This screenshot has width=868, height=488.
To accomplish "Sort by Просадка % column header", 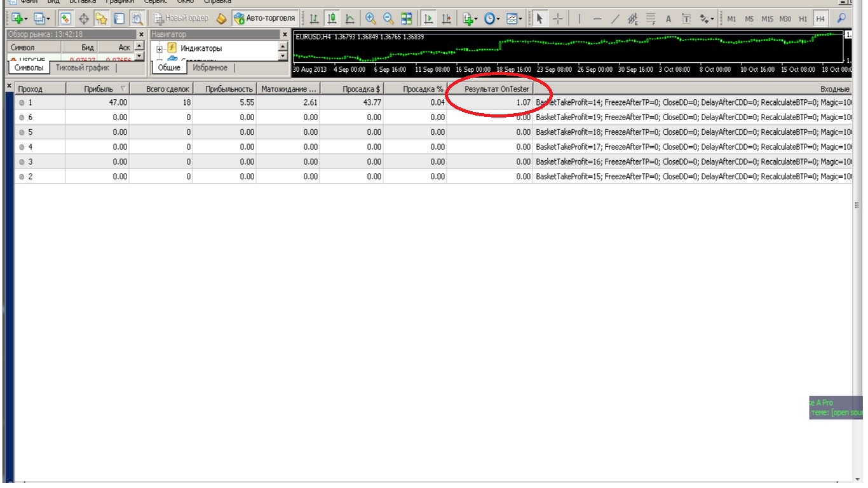I will coord(416,89).
